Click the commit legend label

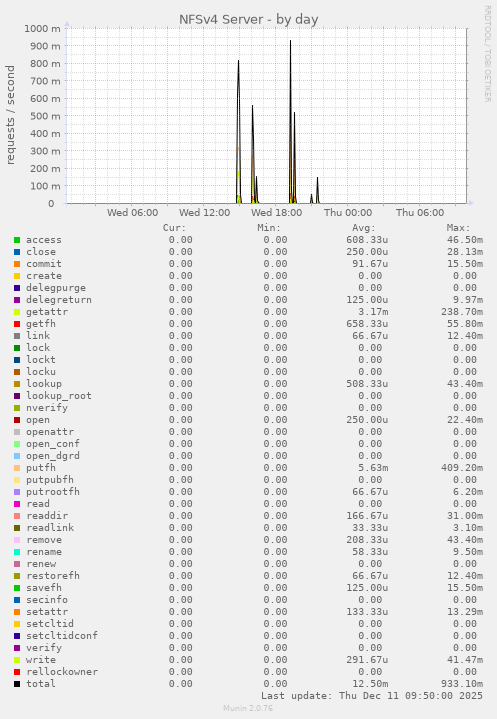click(44, 264)
